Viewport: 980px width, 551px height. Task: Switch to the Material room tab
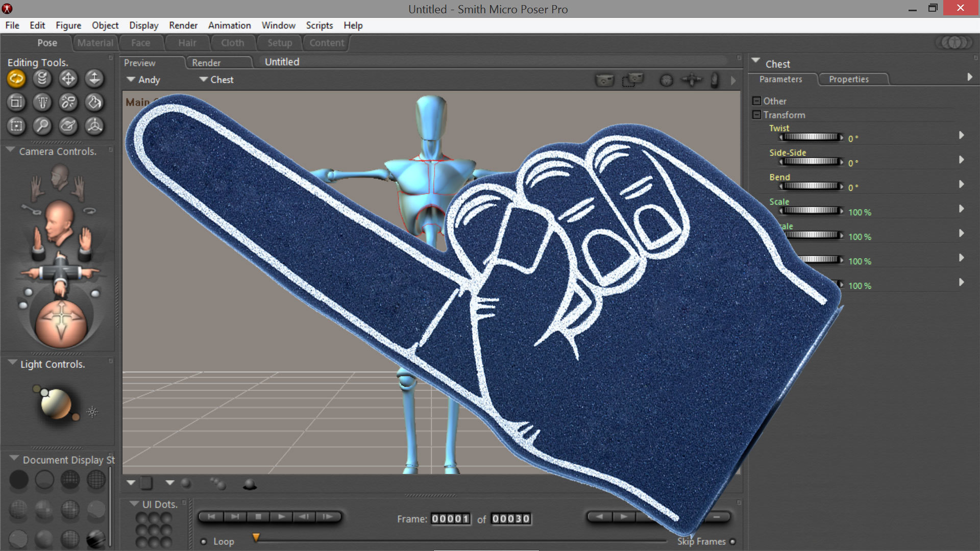pyautogui.click(x=95, y=43)
